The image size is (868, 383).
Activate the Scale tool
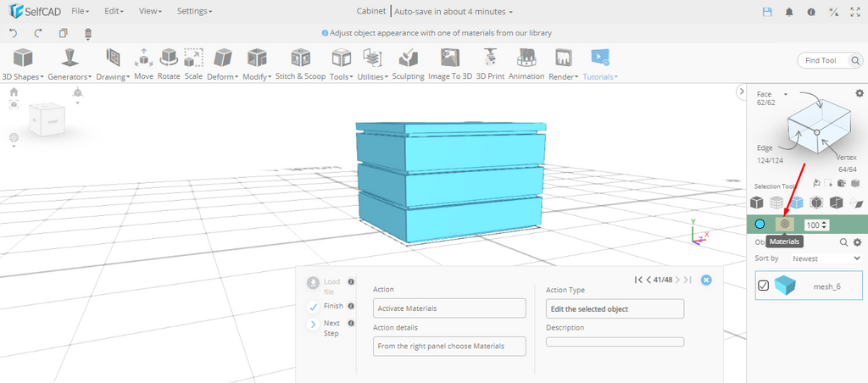pyautogui.click(x=193, y=64)
